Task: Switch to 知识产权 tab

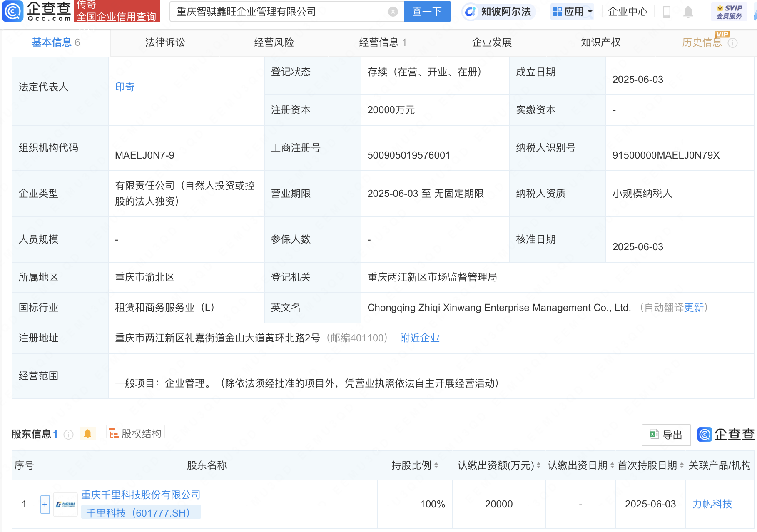Action: pyautogui.click(x=600, y=42)
